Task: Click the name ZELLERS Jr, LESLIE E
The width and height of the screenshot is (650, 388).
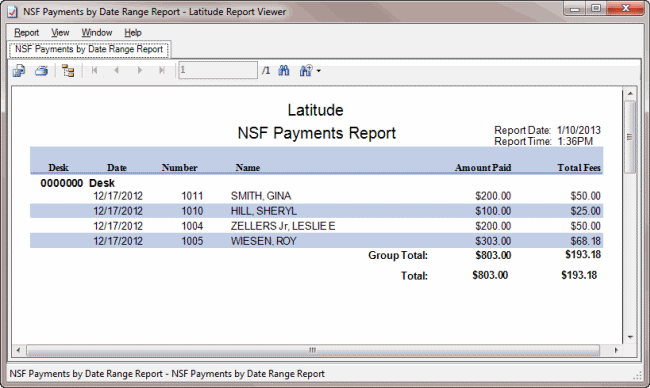Action: (283, 226)
